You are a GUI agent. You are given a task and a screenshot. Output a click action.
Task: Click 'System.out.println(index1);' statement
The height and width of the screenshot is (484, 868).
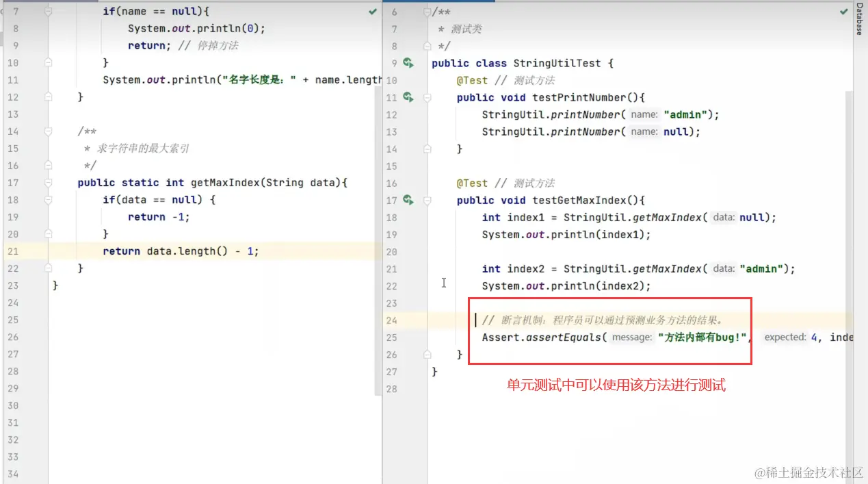tap(566, 234)
